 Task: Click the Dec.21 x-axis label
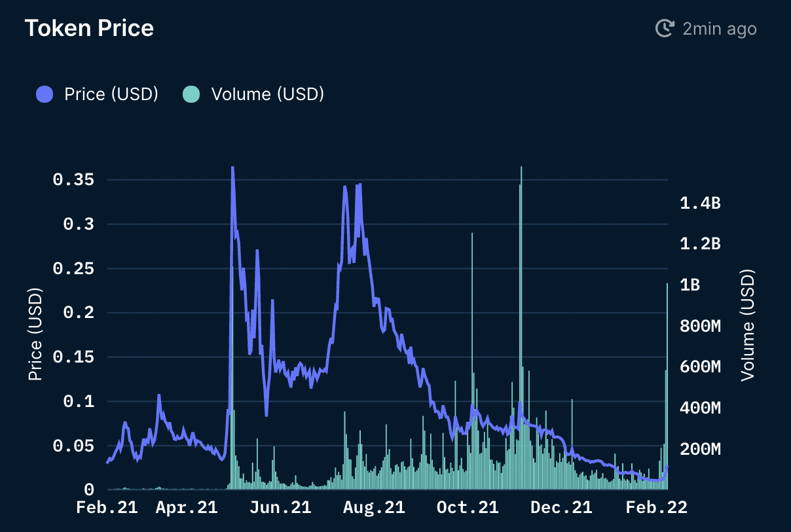point(561,508)
